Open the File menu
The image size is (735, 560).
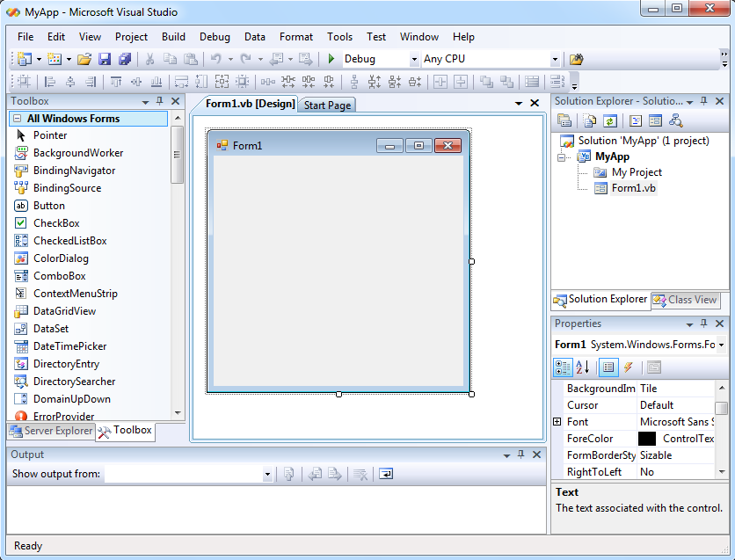coord(25,37)
